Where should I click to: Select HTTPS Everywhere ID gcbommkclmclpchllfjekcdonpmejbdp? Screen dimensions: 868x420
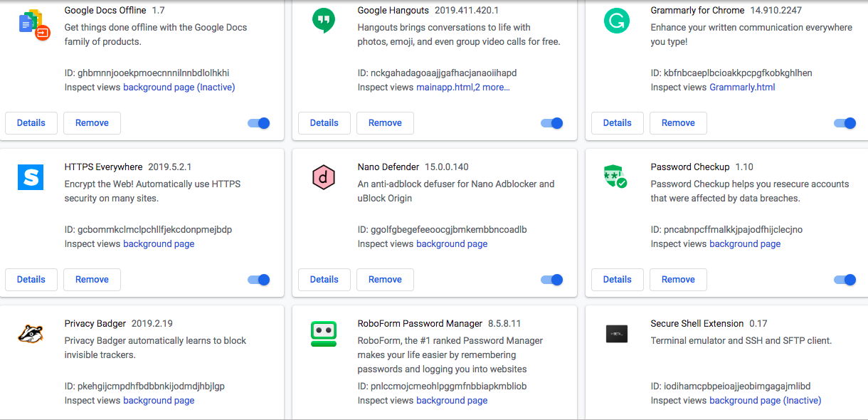[155, 230]
